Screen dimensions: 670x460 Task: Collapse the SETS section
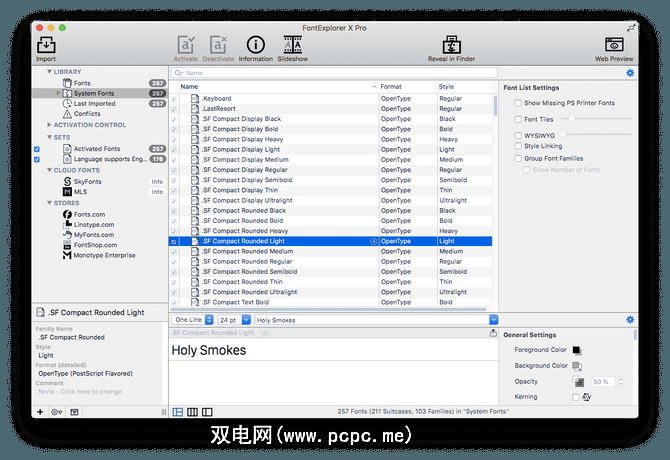point(50,137)
